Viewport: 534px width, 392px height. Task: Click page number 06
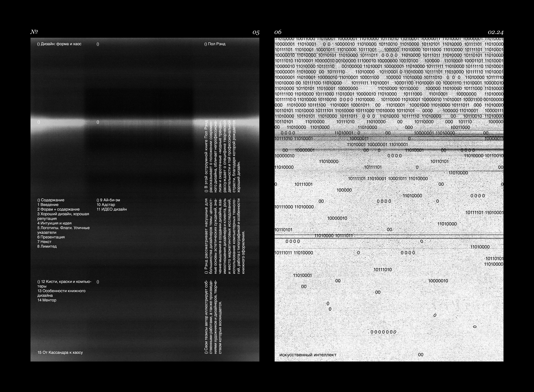coord(278,32)
